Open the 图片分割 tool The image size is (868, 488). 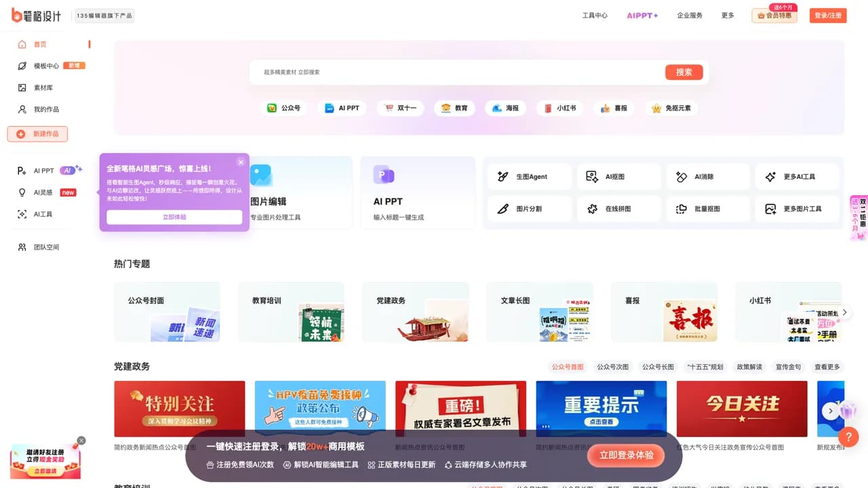[x=530, y=209]
